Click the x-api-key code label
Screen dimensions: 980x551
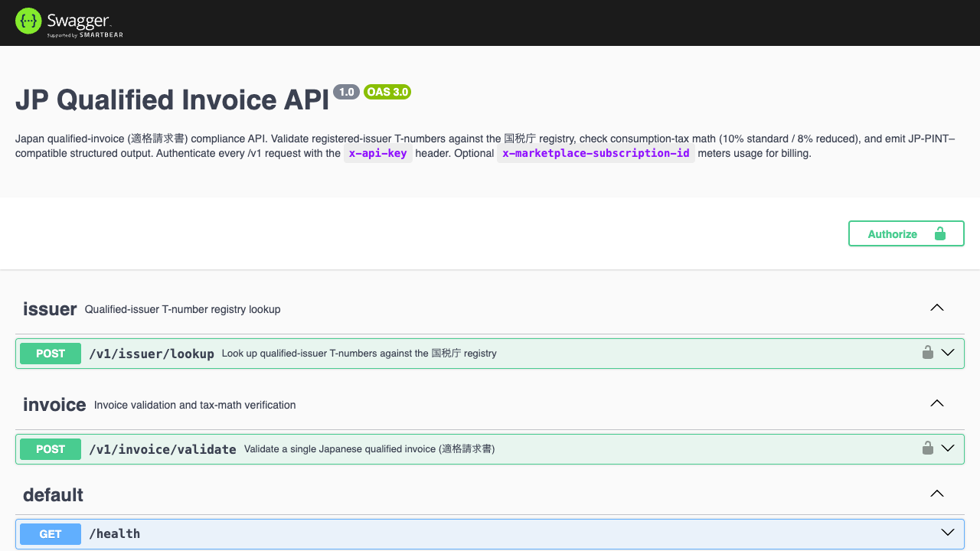(378, 153)
